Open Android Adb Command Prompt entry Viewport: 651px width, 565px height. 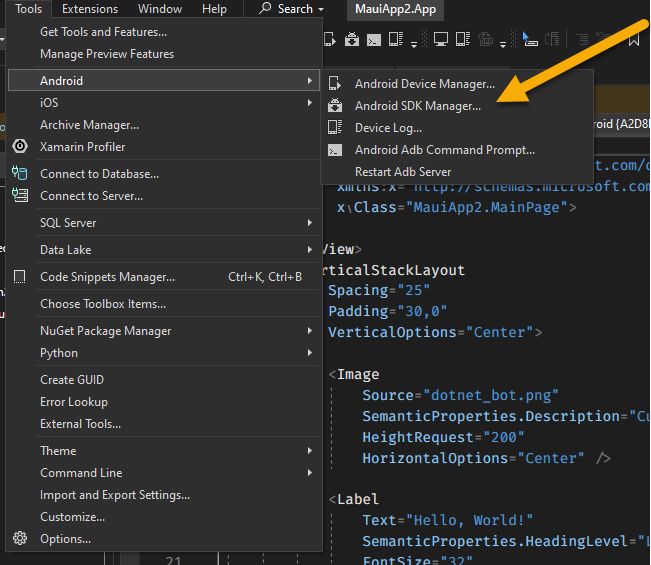coord(457,149)
